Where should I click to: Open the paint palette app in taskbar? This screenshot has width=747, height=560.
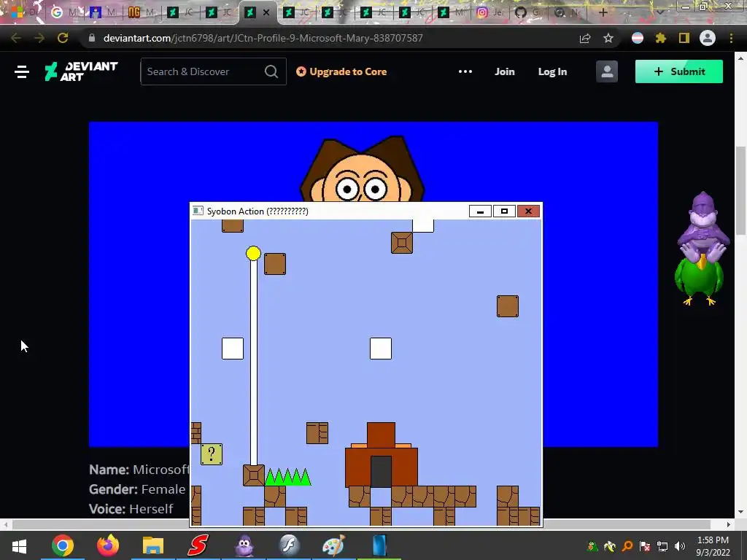point(333,545)
